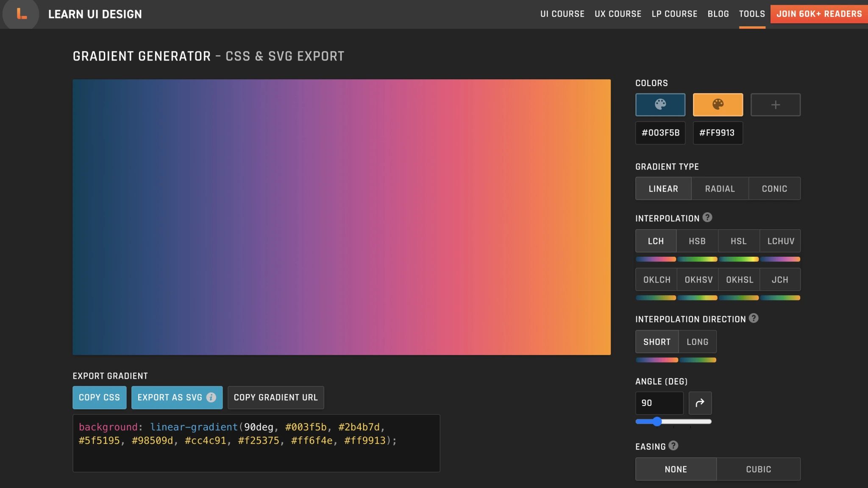Choose LCH interpolation mode

point(656,241)
